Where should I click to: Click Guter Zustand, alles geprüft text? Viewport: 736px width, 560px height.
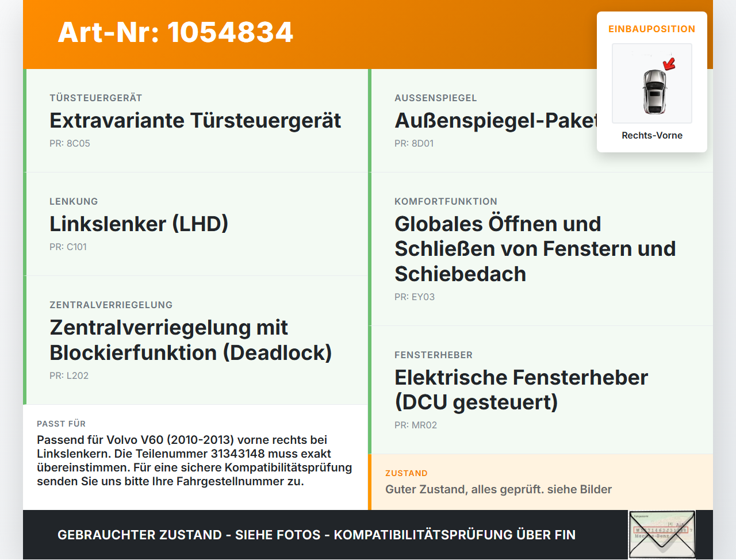pyautogui.click(x=499, y=490)
